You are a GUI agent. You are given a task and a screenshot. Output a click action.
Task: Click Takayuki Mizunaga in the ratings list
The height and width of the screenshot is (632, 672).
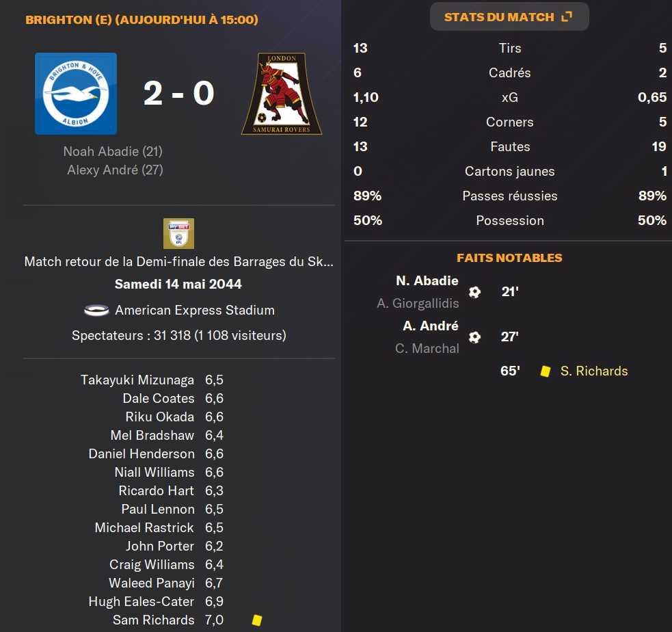coord(137,380)
